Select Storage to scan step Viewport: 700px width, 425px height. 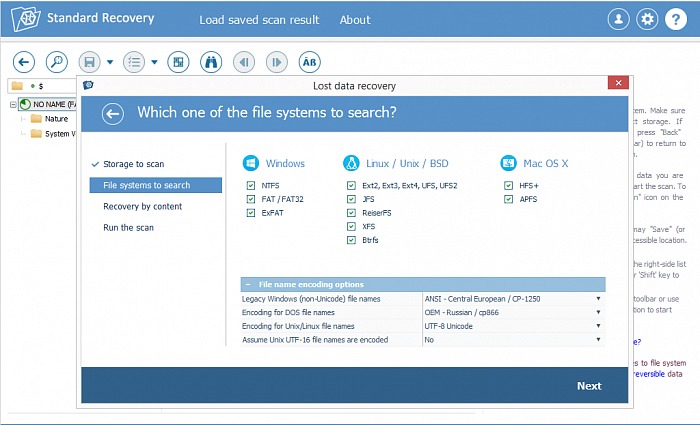pyautogui.click(x=133, y=164)
